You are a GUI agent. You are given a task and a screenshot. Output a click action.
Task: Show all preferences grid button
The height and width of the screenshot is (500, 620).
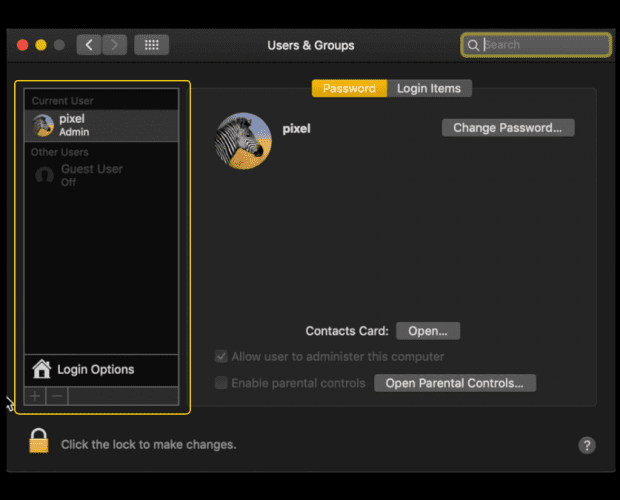coord(151,45)
